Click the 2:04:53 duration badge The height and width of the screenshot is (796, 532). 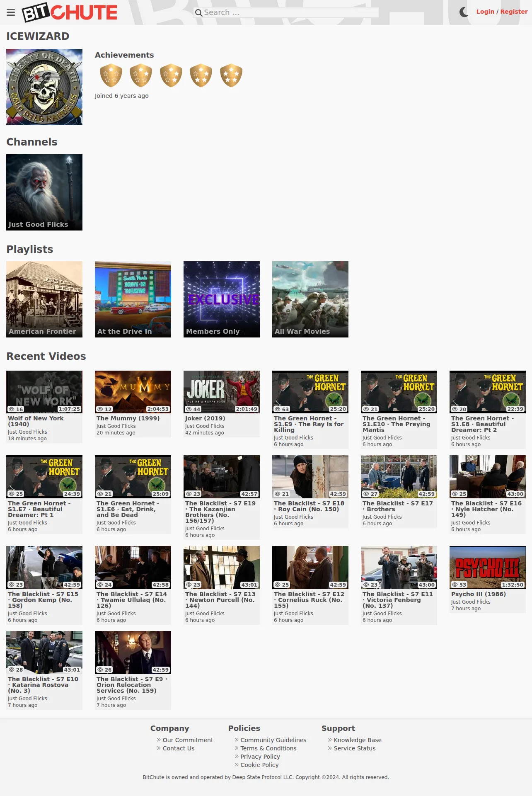(158, 409)
